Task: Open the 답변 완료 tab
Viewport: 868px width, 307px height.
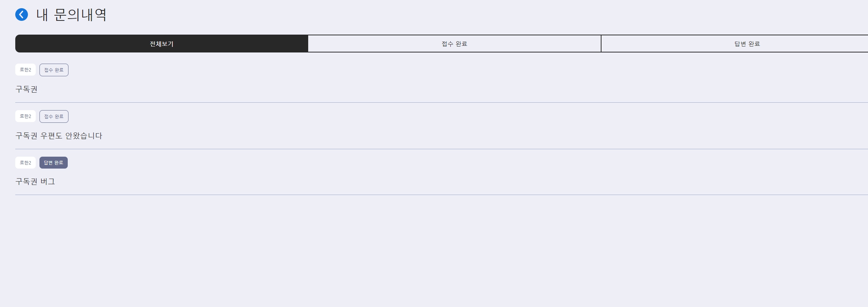Action: [747, 44]
